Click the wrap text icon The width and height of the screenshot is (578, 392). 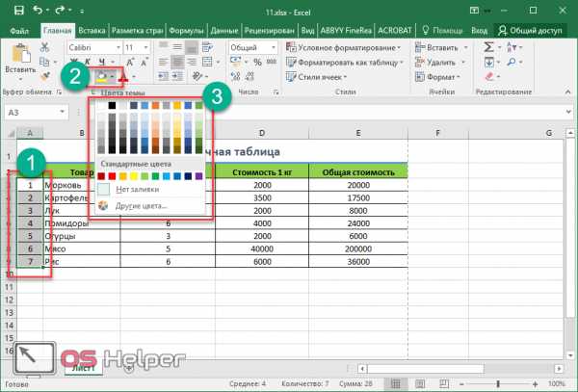[207, 47]
